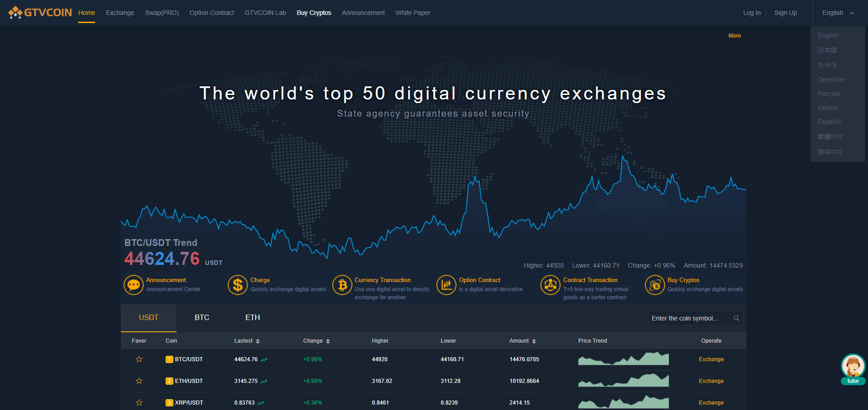
Task: Click the Announcement Center link text
Action: pos(173,289)
